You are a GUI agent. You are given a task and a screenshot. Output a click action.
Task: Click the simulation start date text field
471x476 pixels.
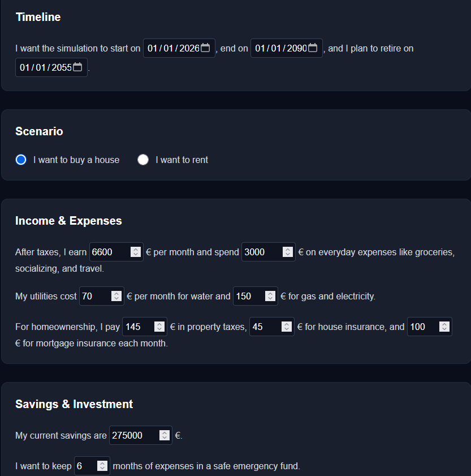[170, 48]
